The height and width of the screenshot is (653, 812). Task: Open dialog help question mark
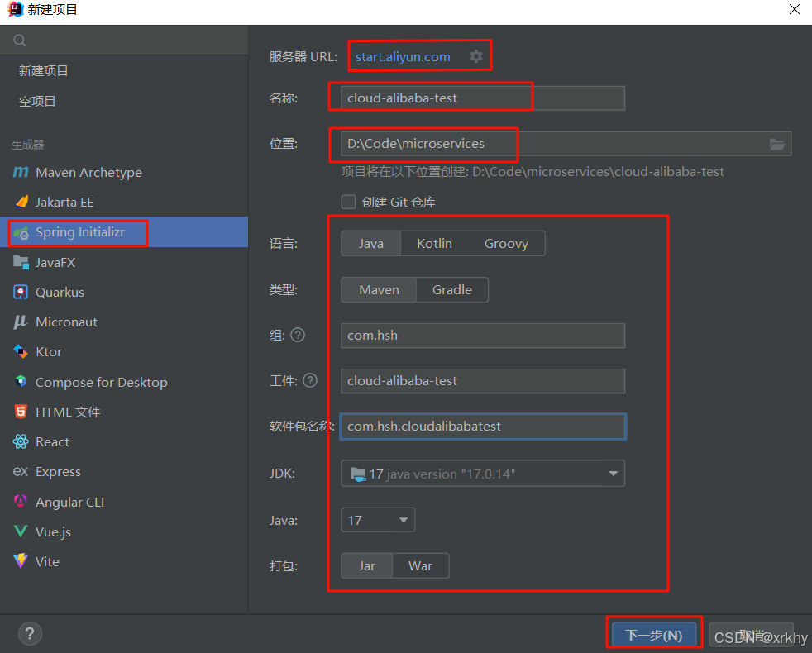pyautogui.click(x=30, y=633)
